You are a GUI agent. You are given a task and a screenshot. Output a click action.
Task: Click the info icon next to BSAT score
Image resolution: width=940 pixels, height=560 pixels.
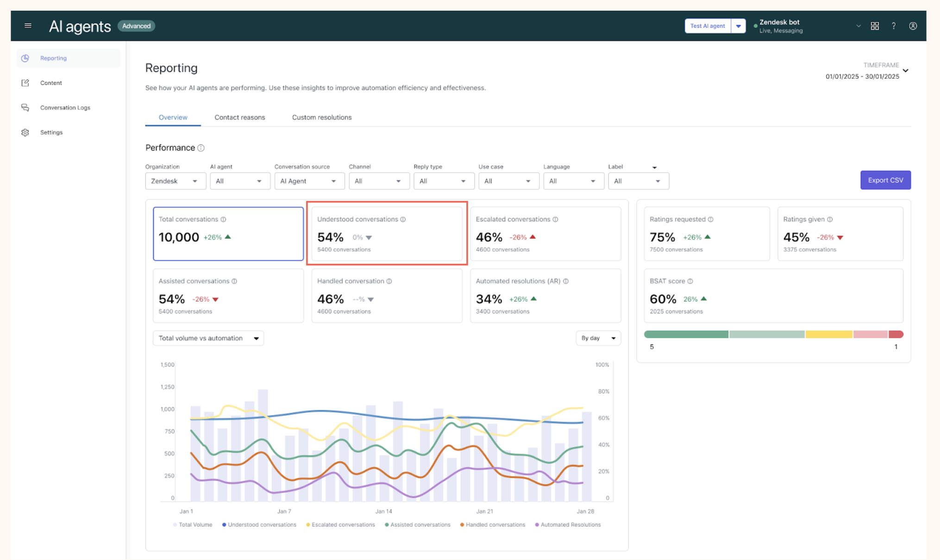click(690, 281)
